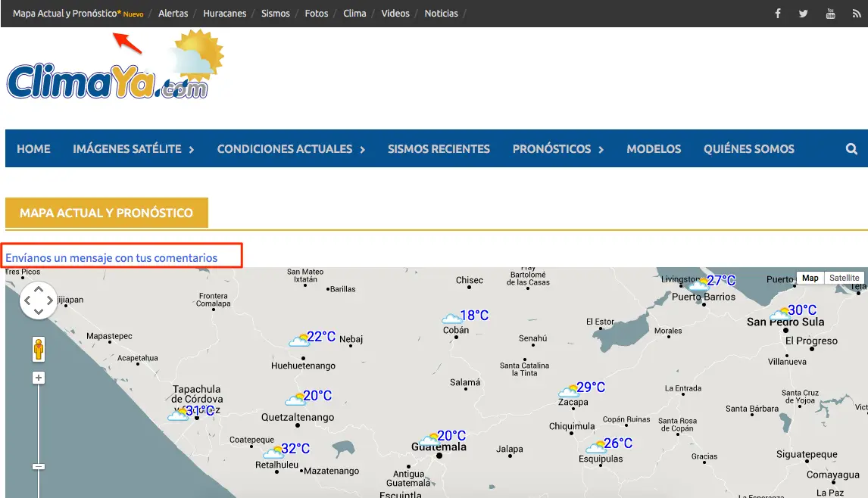Go to HOME in the blue navbar
This screenshot has height=498, width=868.
point(33,149)
